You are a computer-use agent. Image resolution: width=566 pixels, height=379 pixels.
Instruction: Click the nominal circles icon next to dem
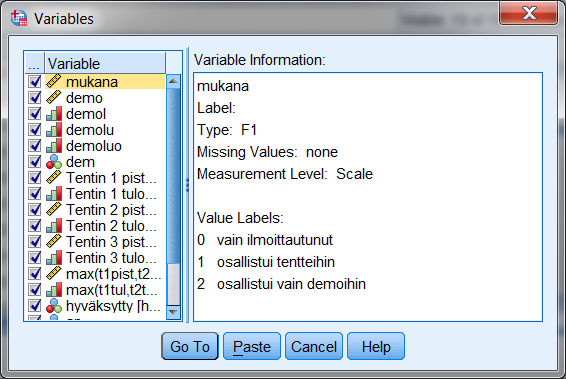54,162
